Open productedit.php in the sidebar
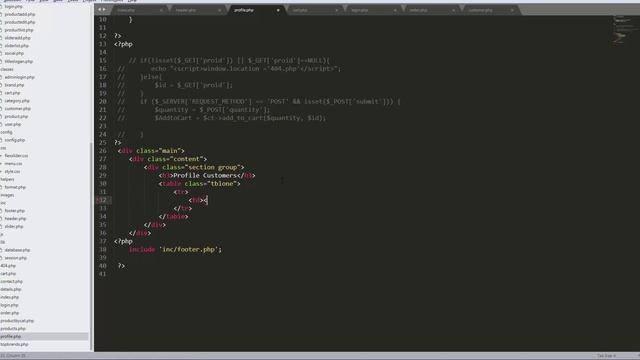This screenshot has width=640, height=360. point(20,22)
